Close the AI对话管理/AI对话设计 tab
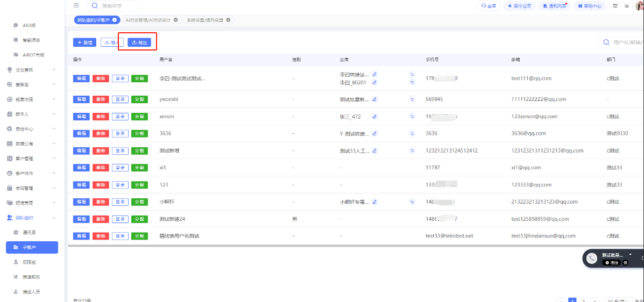 176,20
